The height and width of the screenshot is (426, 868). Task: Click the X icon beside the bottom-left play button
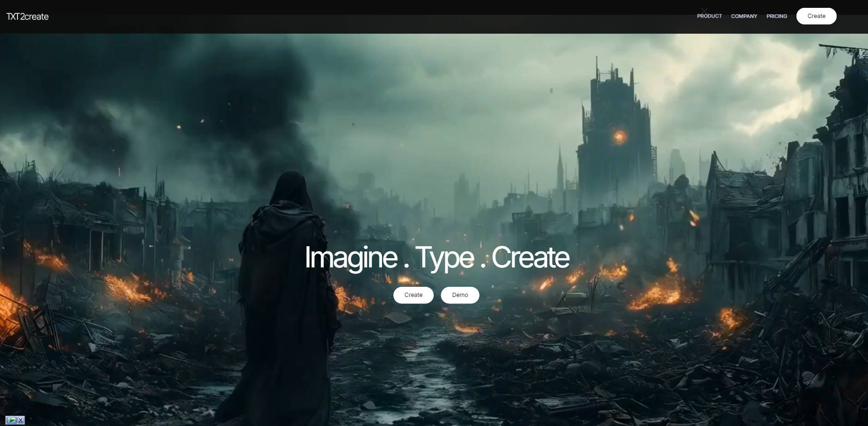coord(20,420)
